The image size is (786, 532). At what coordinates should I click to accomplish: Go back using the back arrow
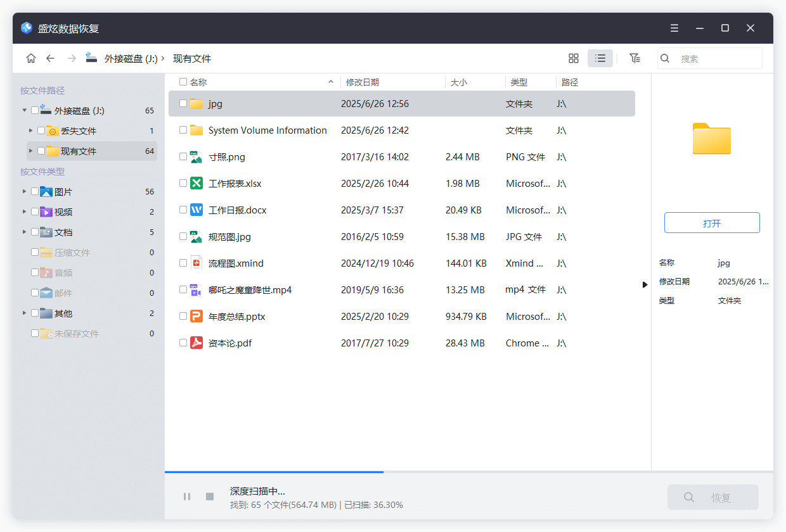(x=50, y=58)
